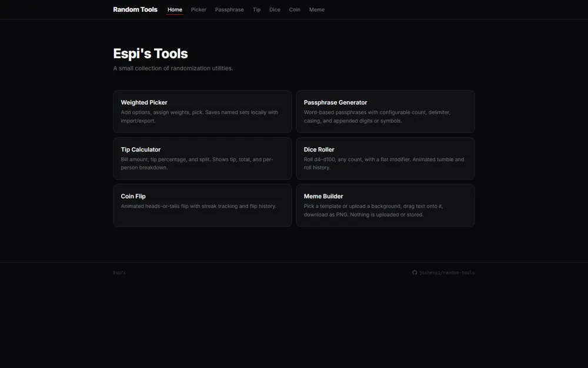Select the Coin Flip card
The height and width of the screenshot is (368, 588).
(x=202, y=205)
